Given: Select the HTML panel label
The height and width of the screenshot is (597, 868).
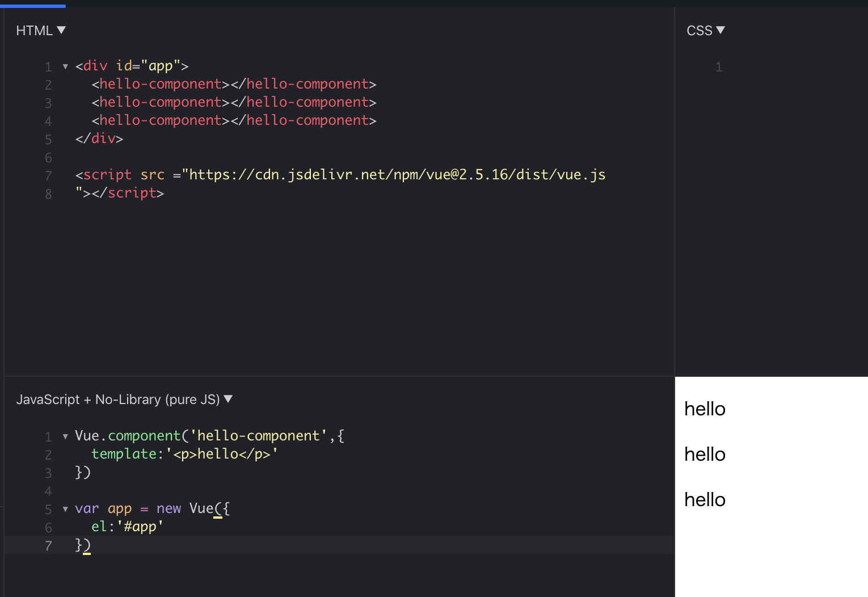Looking at the screenshot, I should (33, 30).
